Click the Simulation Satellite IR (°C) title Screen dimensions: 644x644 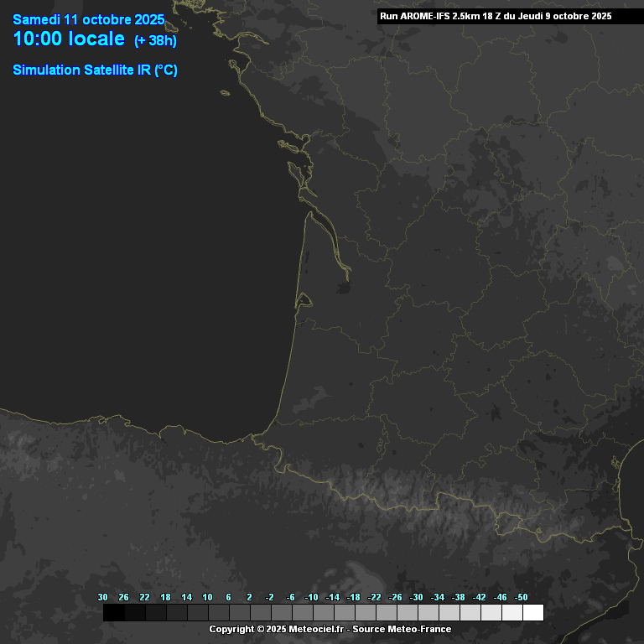point(95,70)
